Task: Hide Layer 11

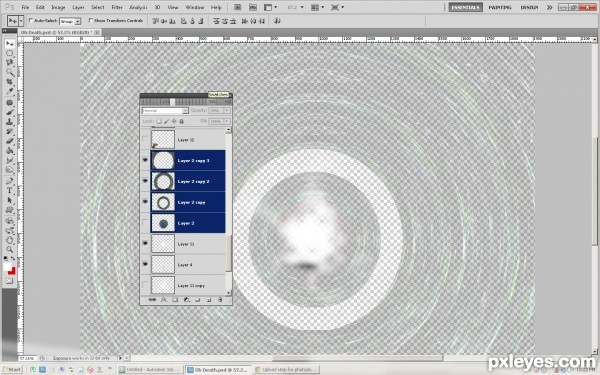Action: coord(145,243)
